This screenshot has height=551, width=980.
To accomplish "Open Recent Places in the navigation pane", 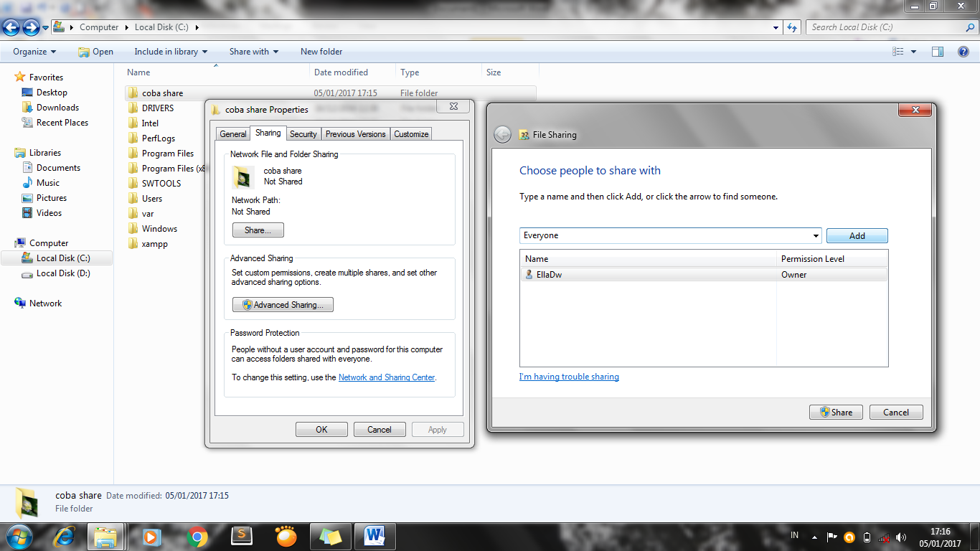I will point(62,123).
